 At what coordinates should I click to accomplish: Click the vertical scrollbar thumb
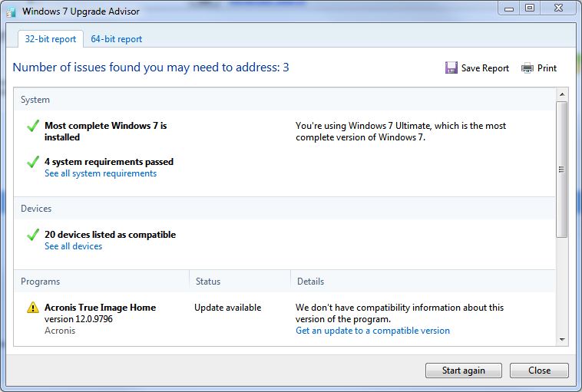562,169
